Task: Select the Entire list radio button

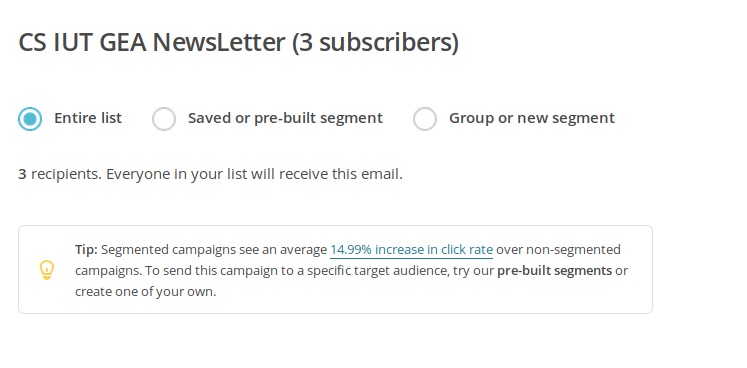Action: tap(30, 119)
